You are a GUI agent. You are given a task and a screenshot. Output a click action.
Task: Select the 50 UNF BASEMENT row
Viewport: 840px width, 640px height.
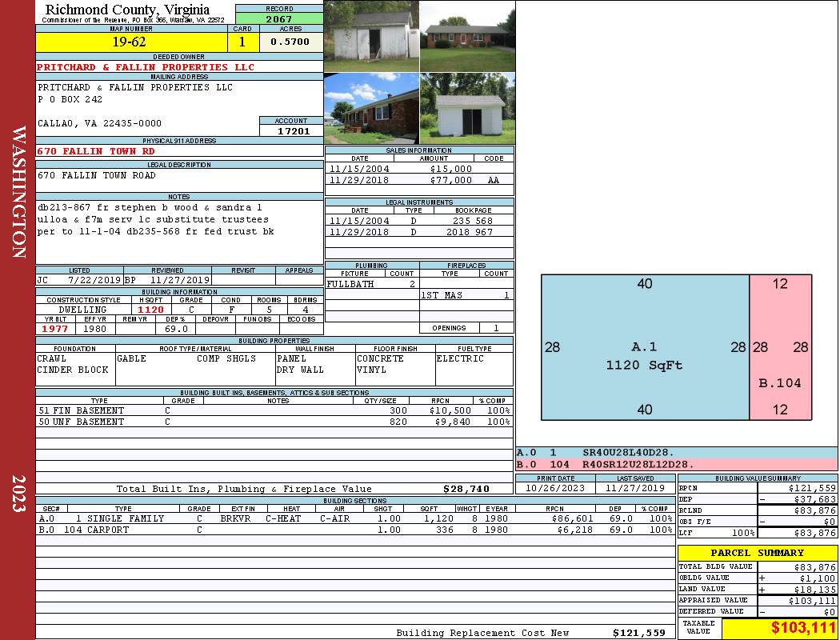[x=274, y=422]
